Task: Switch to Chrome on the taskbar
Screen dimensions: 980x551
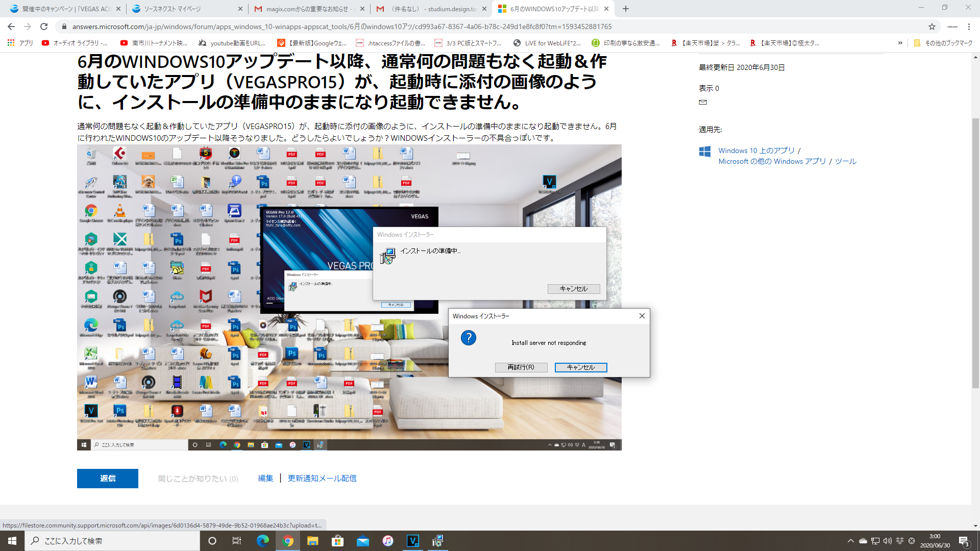Action: click(288, 541)
